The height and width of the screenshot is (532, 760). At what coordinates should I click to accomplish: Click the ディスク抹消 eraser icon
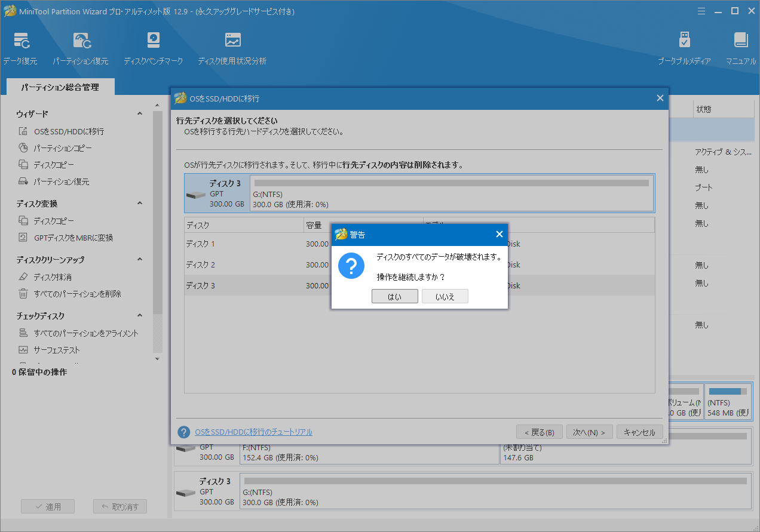coord(23,277)
